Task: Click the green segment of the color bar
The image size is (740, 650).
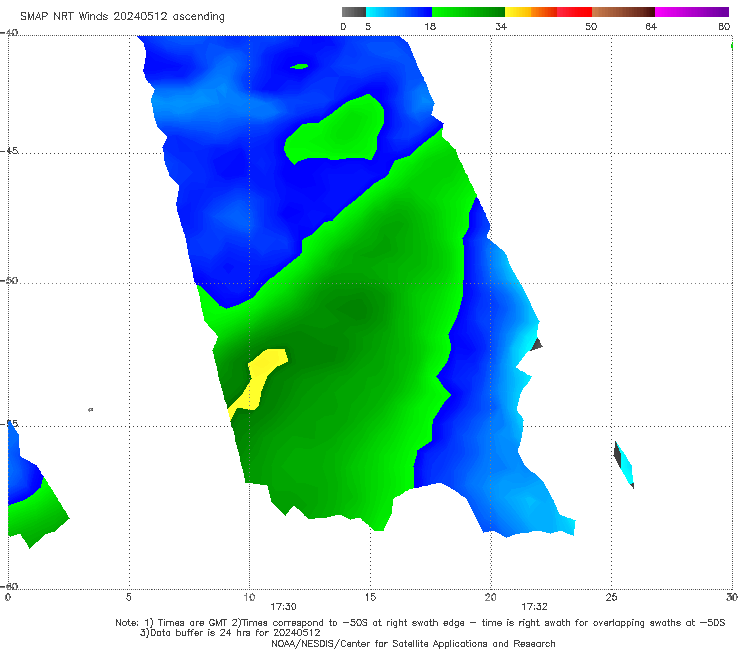Action: click(468, 12)
